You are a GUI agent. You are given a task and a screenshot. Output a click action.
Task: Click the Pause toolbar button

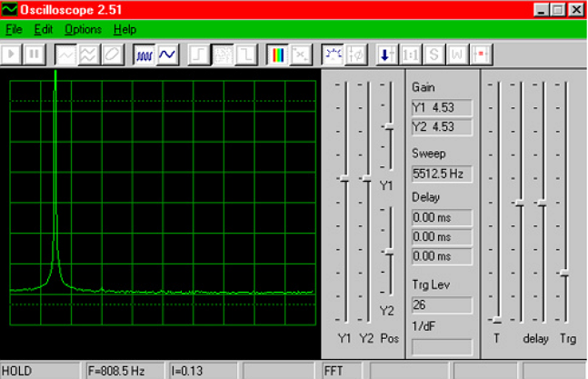35,55
